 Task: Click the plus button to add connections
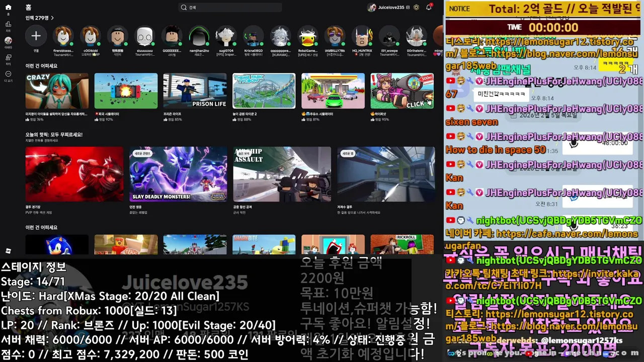click(x=36, y=36)
